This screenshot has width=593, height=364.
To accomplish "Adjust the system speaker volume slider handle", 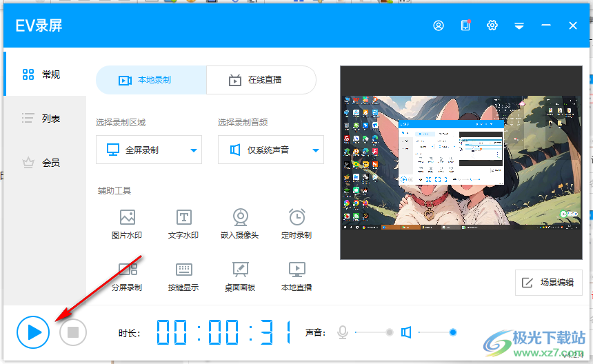I will coord(453,332).
